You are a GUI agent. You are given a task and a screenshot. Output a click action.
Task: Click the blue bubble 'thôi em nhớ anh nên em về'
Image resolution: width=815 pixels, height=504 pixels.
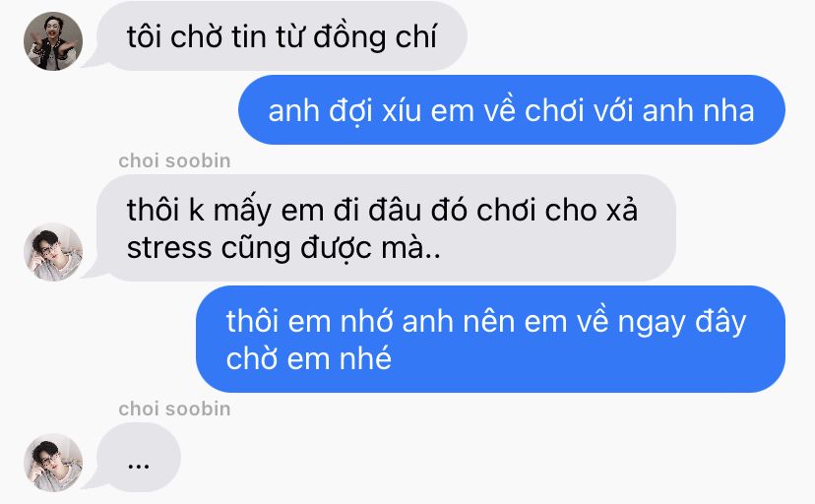coord(490,340)
